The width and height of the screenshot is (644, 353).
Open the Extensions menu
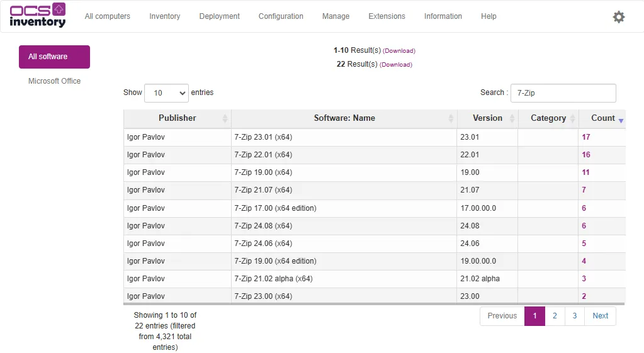387,16
